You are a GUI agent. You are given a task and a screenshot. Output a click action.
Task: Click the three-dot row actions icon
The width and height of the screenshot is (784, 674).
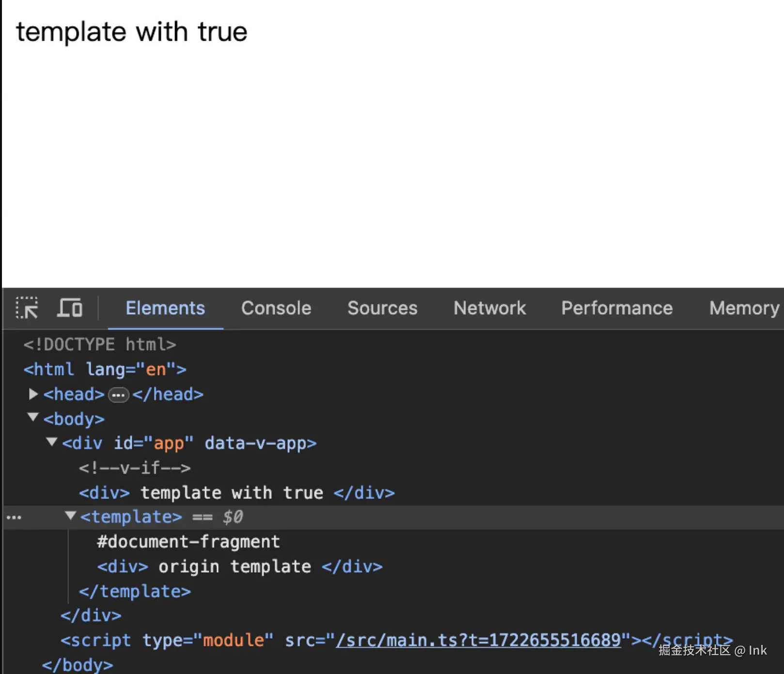14,517
